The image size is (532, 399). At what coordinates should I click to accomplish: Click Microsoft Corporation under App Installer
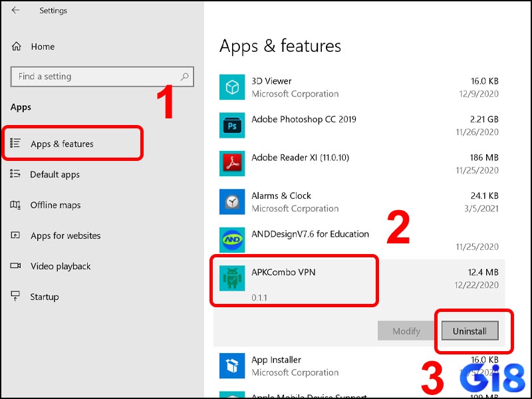(295, 372)
